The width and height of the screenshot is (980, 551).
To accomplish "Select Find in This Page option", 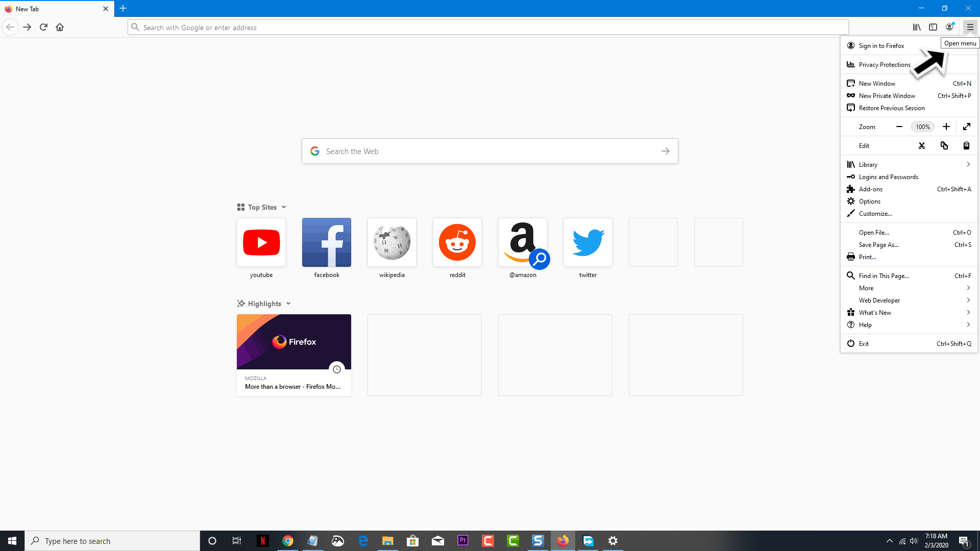I will click(884, 275).
